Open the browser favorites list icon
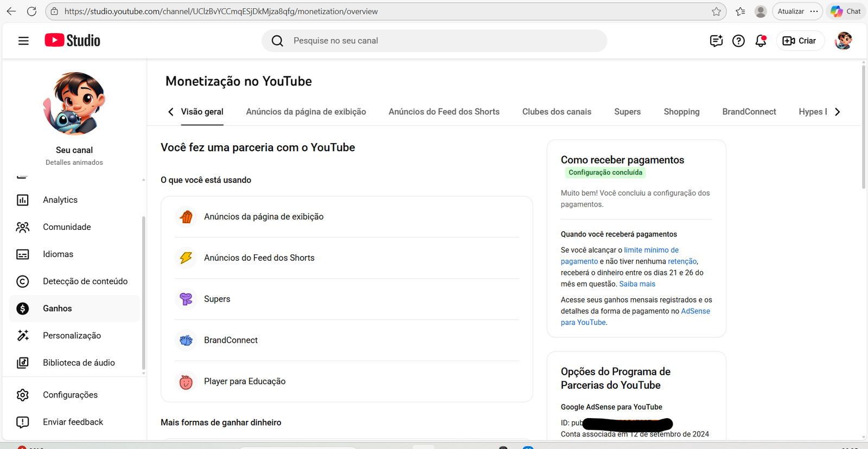 pos(741,11)
